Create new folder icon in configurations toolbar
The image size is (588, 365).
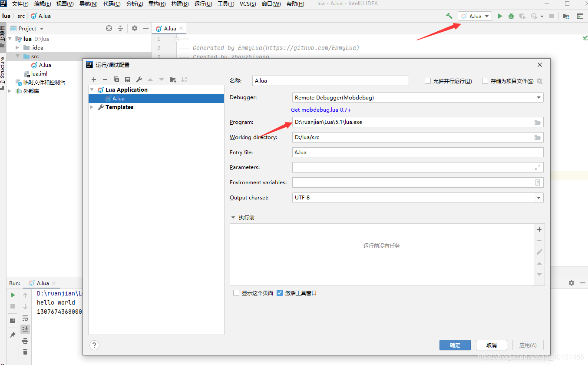pos(173,80)
